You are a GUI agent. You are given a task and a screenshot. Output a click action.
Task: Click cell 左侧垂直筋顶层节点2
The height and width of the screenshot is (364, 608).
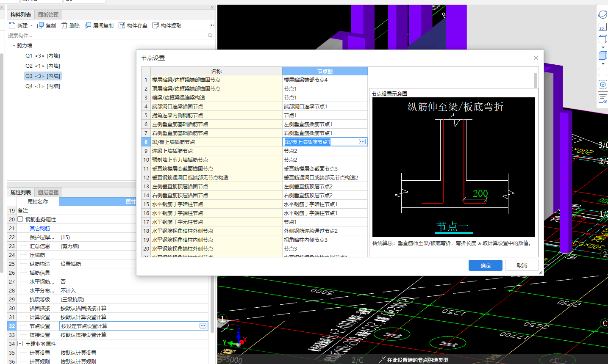tap(325, 186)
